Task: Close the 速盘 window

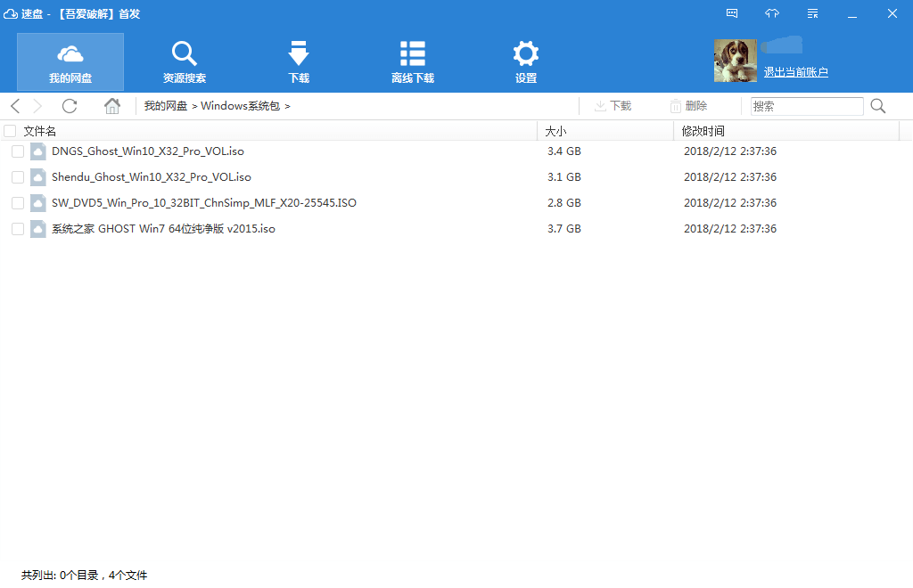Action: click(892, 13)
